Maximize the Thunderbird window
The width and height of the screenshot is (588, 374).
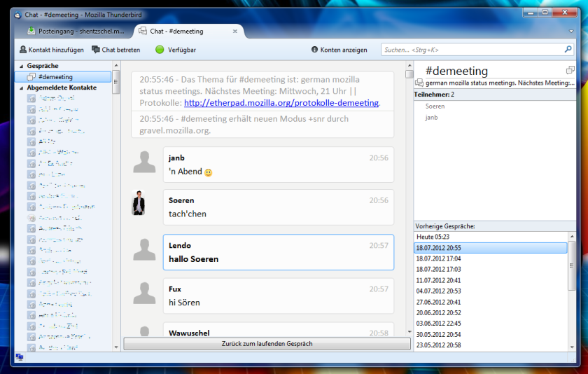point(545,13)
